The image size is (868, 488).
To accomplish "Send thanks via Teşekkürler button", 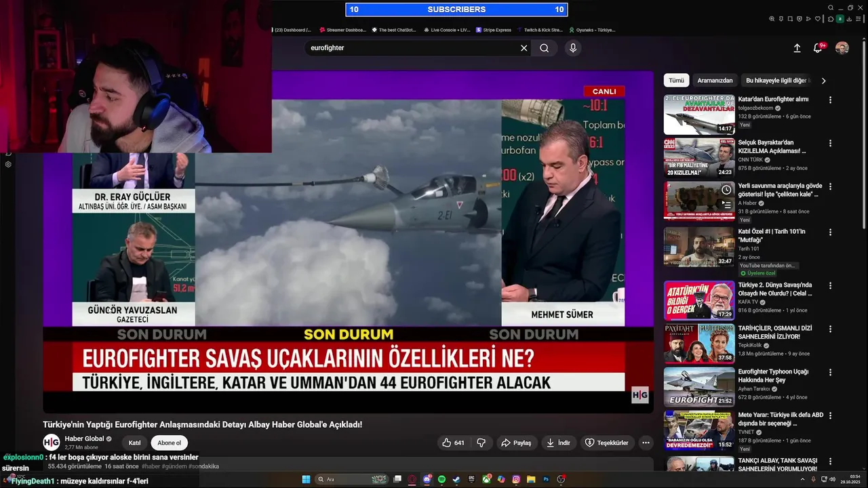I will (606, 443).
